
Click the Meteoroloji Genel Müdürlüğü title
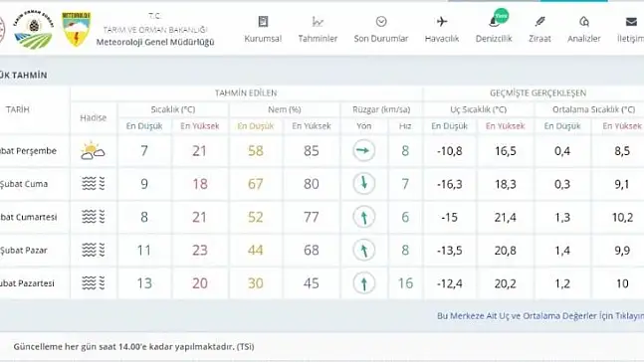click(x=155, y=42)
